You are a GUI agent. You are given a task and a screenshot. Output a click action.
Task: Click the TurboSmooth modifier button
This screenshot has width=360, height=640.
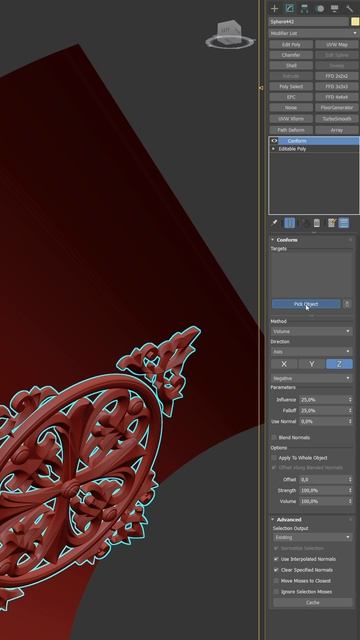coord(337,119)
